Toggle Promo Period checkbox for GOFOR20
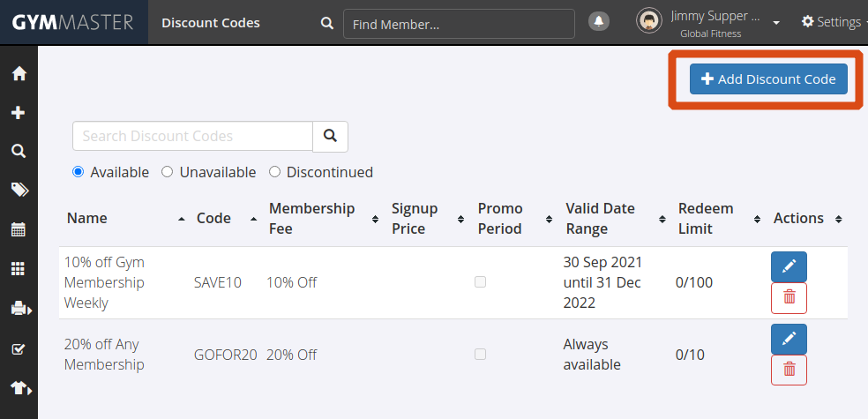This screenshot has height=419, width=868. tap(480, 355)
